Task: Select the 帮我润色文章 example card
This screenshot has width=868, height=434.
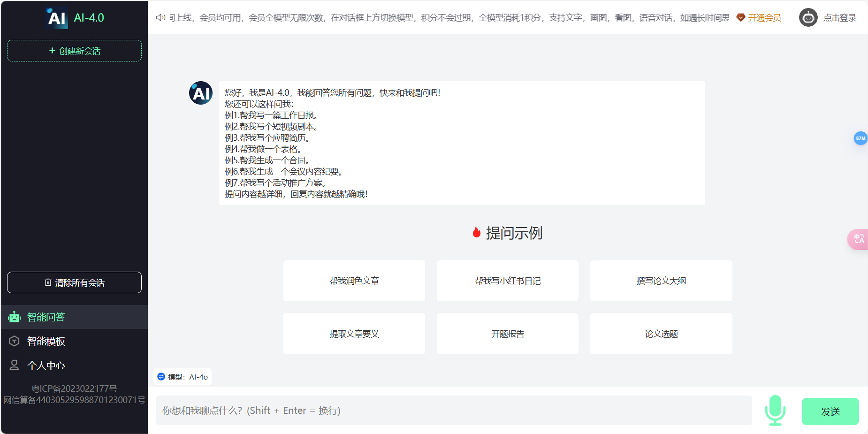Action: coord(354,281)
